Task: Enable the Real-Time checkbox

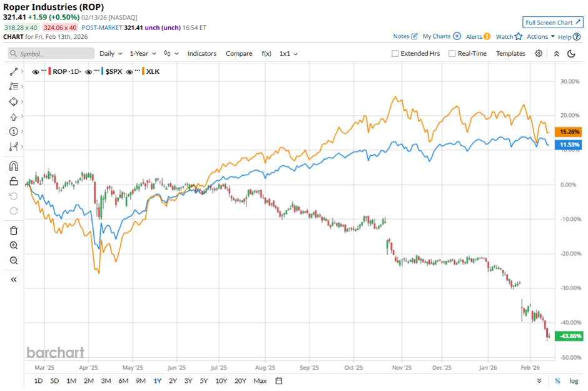Action: point(453,53)
